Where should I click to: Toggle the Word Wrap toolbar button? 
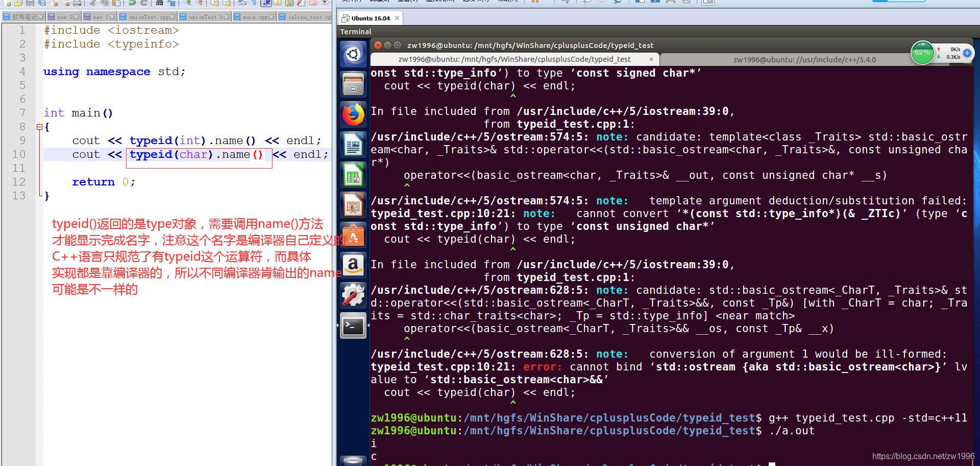(243, 3)
